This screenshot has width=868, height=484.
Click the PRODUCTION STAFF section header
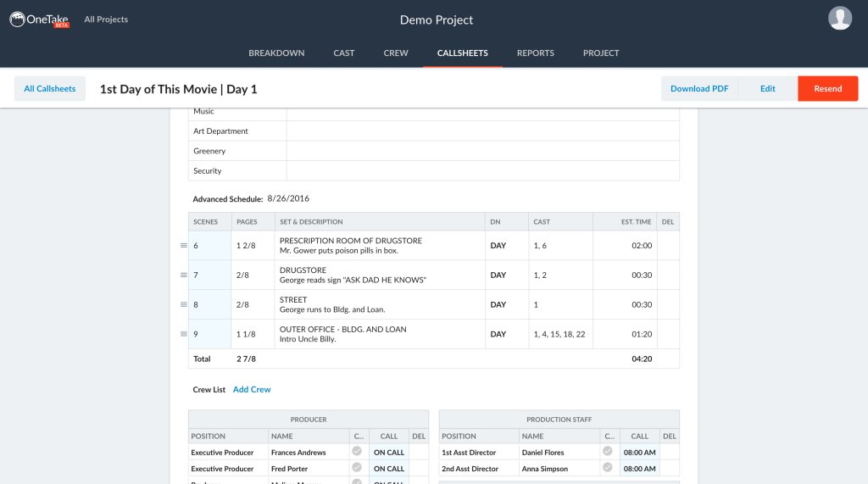pyautogui.click(x=559, y=420)
